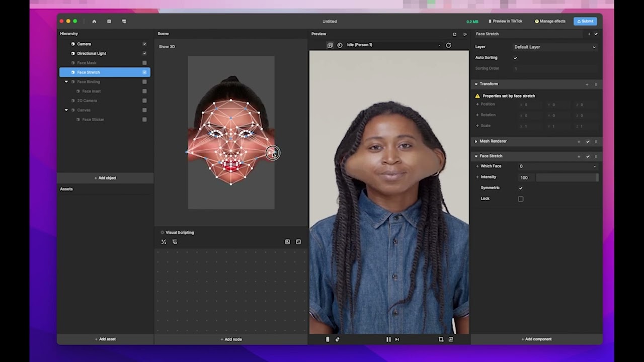This screenshot has height=362, width=644.
Task: Pop out the Preview panel
Action: click(x=454, y=34)
